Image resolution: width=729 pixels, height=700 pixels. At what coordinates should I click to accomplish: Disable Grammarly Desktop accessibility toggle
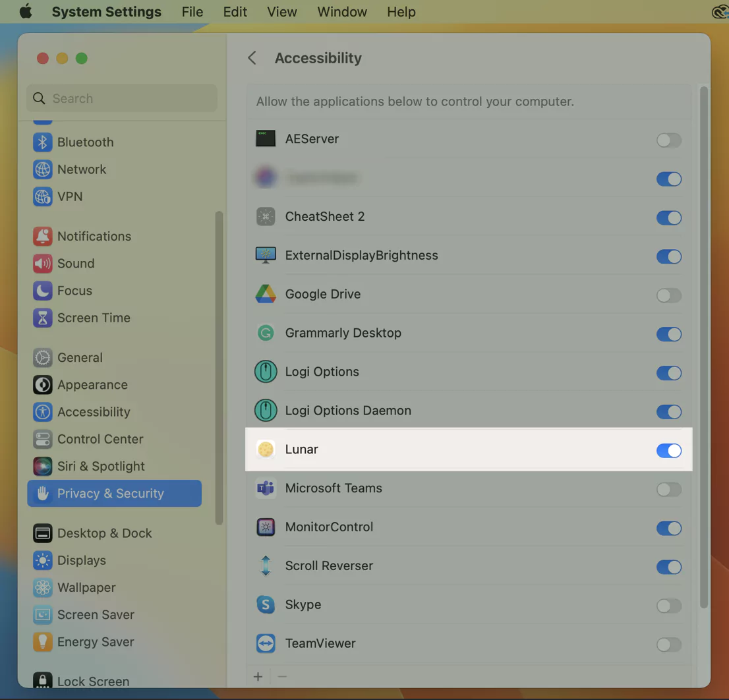point(668,334)
